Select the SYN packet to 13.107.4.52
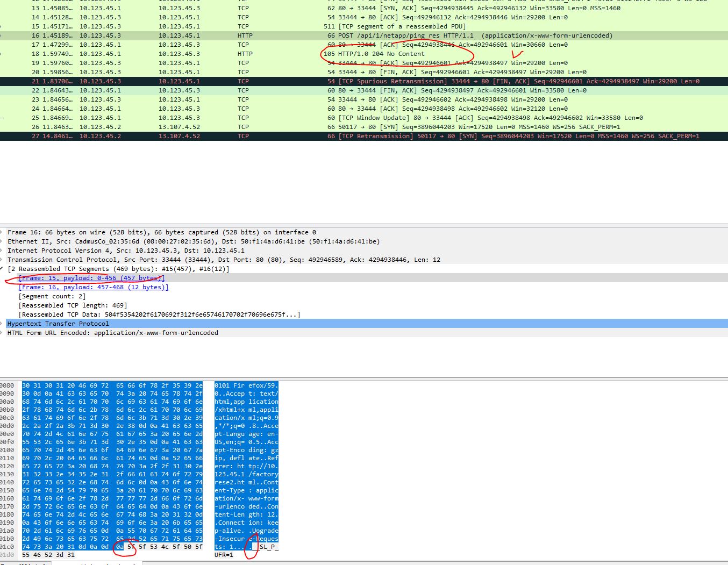728x565 pixels. [215, 127]
